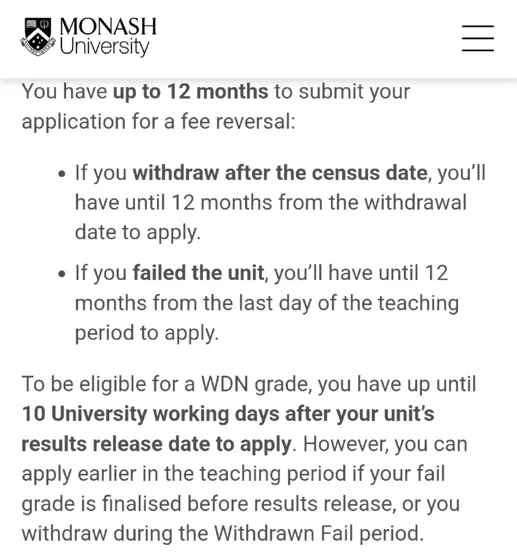Screen dimensions: 517x560
Task: Click bold '10 University working days after your unit's'
Action: 228,414
